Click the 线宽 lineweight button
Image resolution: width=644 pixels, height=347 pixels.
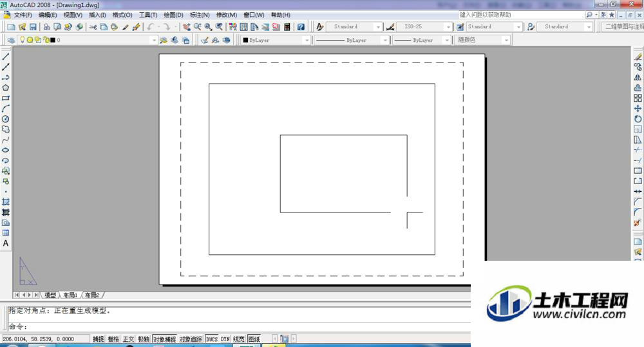click(x=239, y=339)
